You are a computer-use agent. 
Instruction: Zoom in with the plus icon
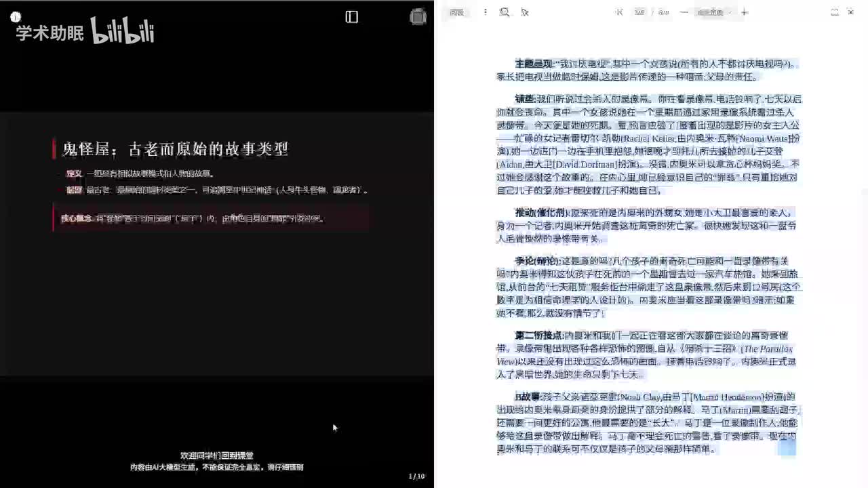coord(745,12)
